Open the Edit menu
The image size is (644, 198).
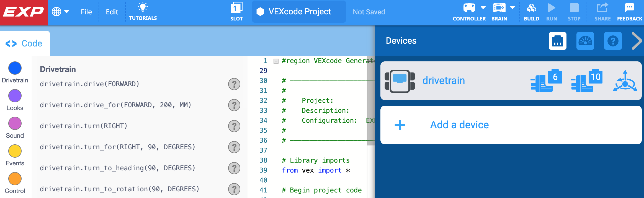pyautogui.click(x=112, y=12)
